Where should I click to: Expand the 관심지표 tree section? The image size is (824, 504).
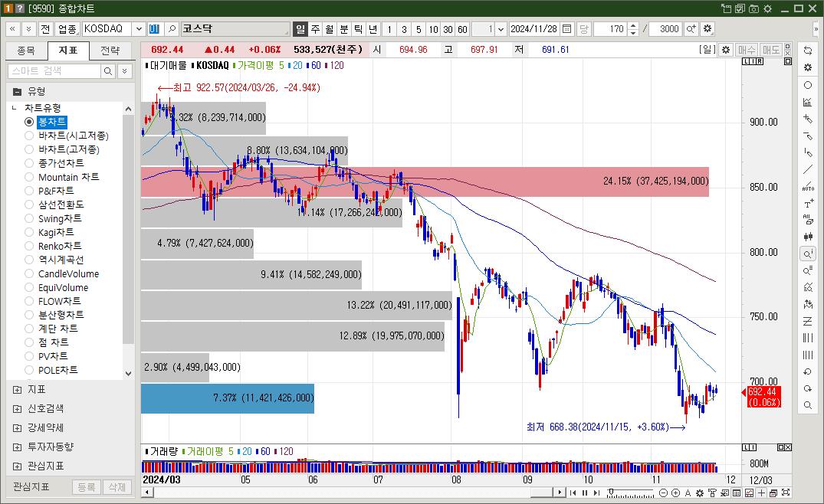(x=18, y=466)
